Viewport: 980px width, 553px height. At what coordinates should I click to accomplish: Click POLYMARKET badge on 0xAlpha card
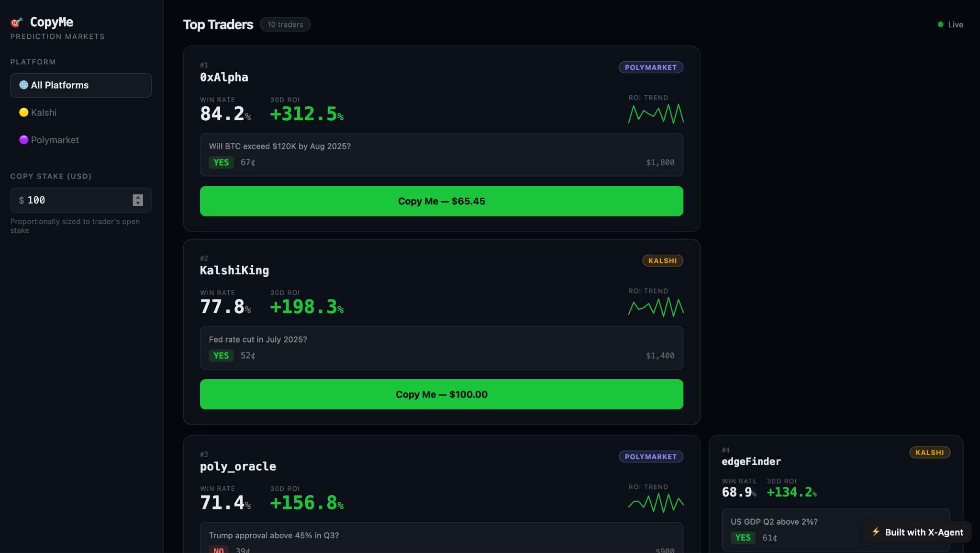[x=651, y=68]
